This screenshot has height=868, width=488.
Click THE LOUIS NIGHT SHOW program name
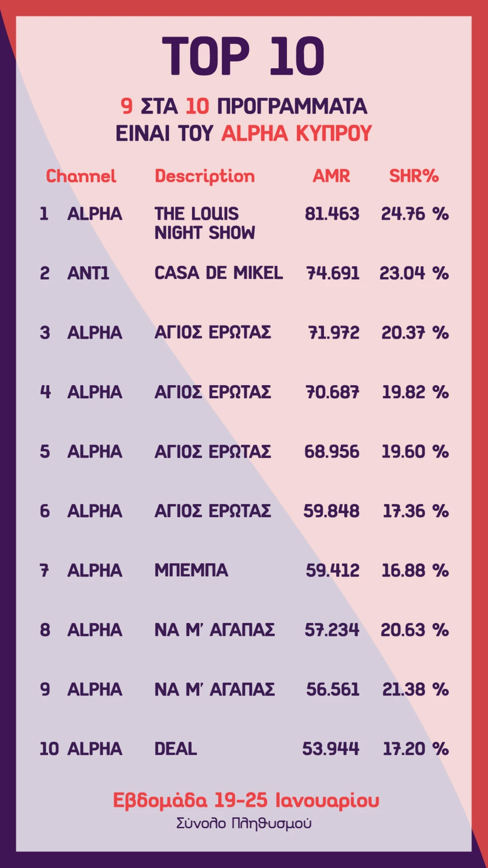click(x=204, y=223)
